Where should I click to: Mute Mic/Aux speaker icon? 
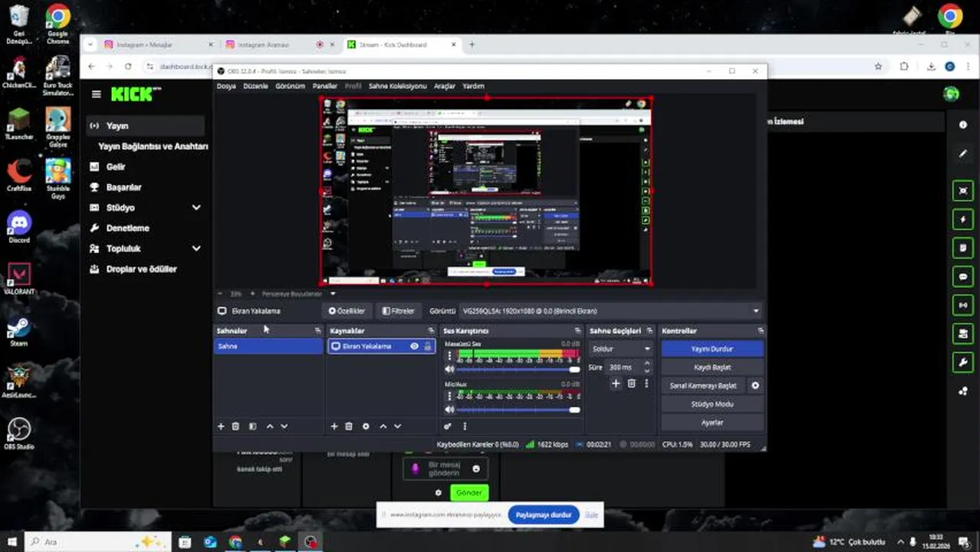pos(449,409)
